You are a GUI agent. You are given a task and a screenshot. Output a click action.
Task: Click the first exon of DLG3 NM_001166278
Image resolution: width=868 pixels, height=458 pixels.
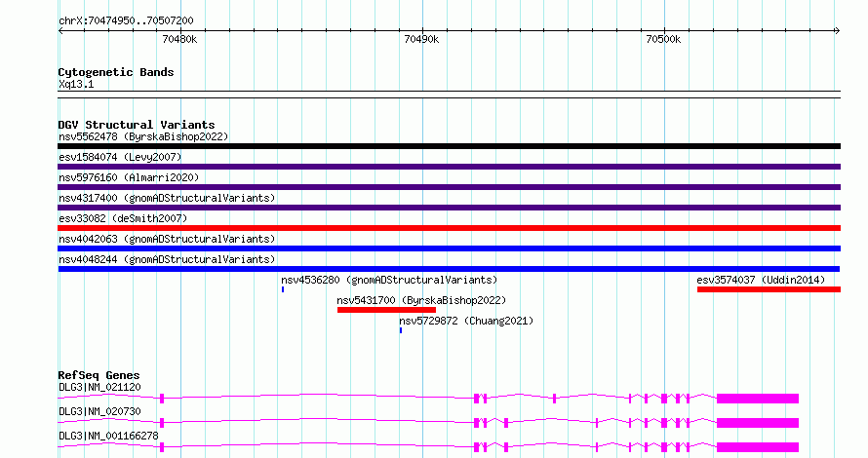(162, 447)
